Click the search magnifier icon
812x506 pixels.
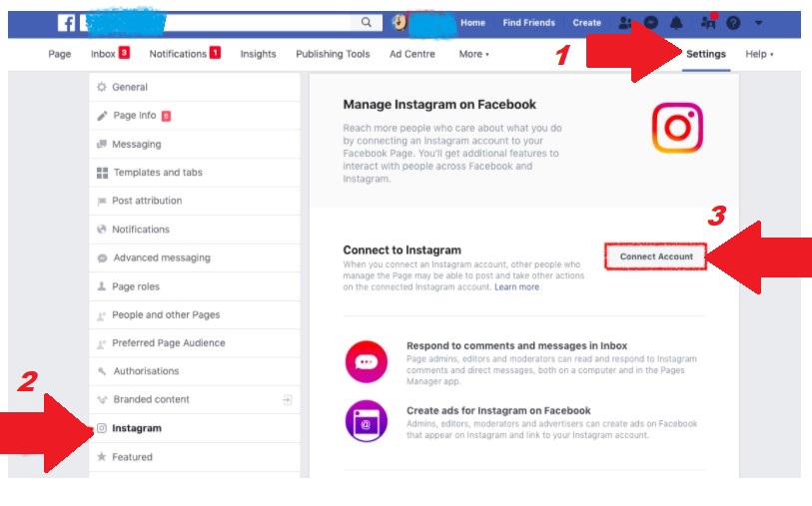coord(367,22)
